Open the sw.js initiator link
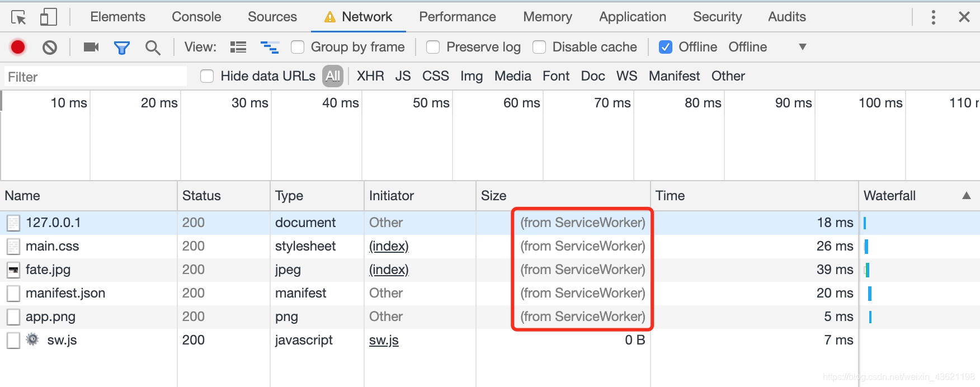The height and width of the screenshot is (387, 980). tap(384, 341)
